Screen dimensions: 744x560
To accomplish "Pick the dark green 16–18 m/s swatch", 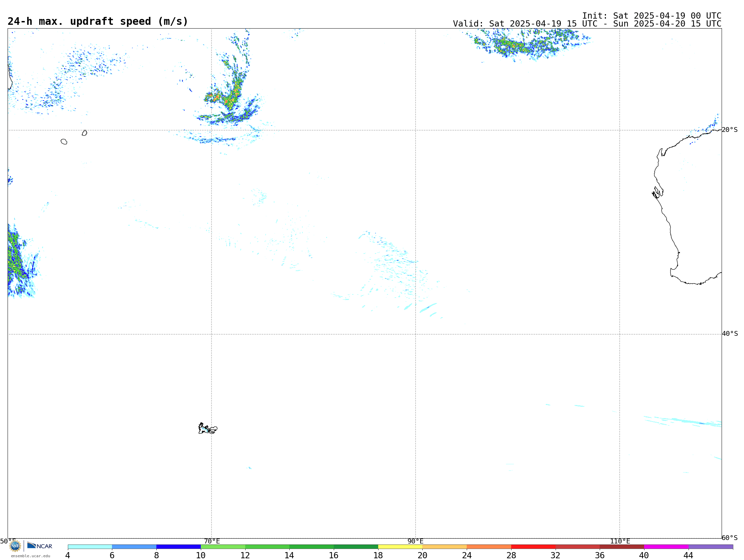I will [x=356, y=547].
